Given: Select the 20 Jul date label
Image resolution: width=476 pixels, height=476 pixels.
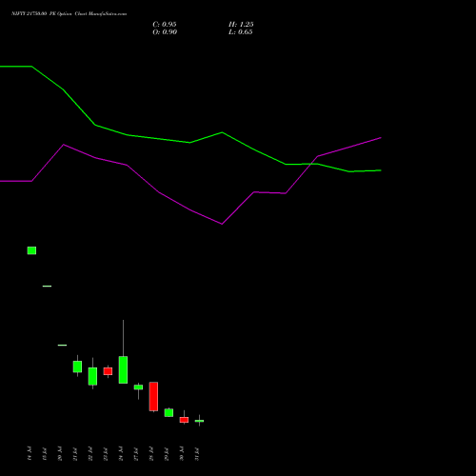Looking at the screenshot, I should click(60, 453).
